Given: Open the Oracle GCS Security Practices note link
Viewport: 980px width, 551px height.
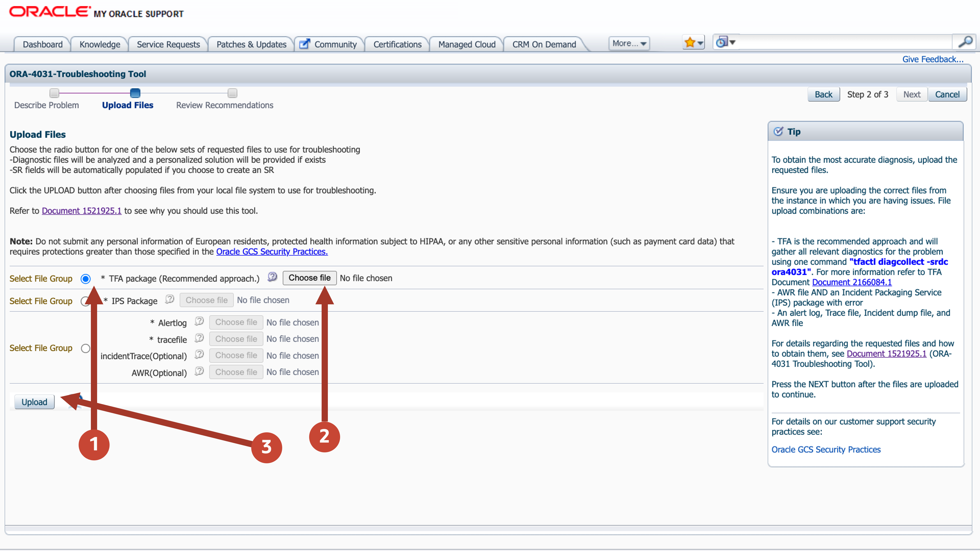Looking at the screenshot, I should [272, 251].
